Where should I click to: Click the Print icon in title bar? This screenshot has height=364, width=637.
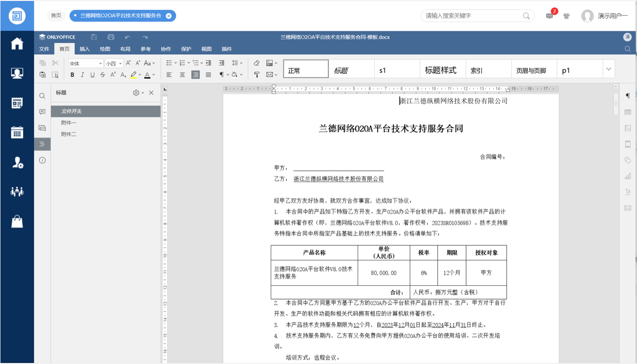coord(111,37)
